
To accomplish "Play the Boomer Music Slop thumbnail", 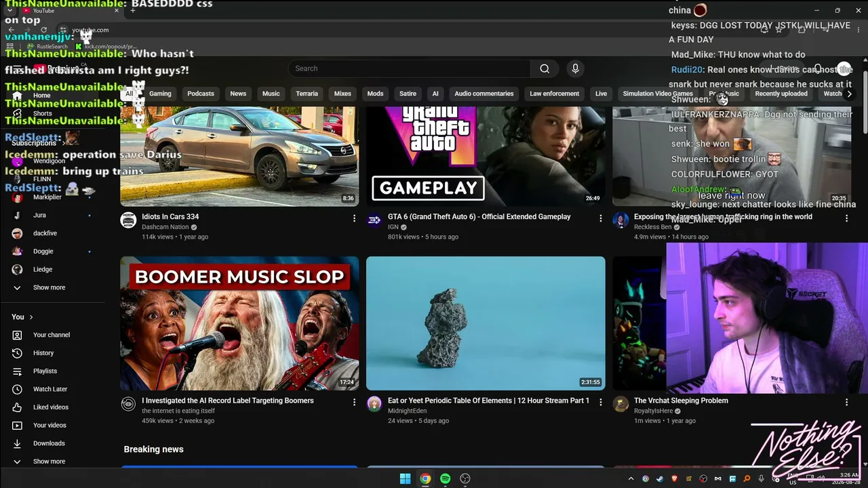I will coord(239,323).
